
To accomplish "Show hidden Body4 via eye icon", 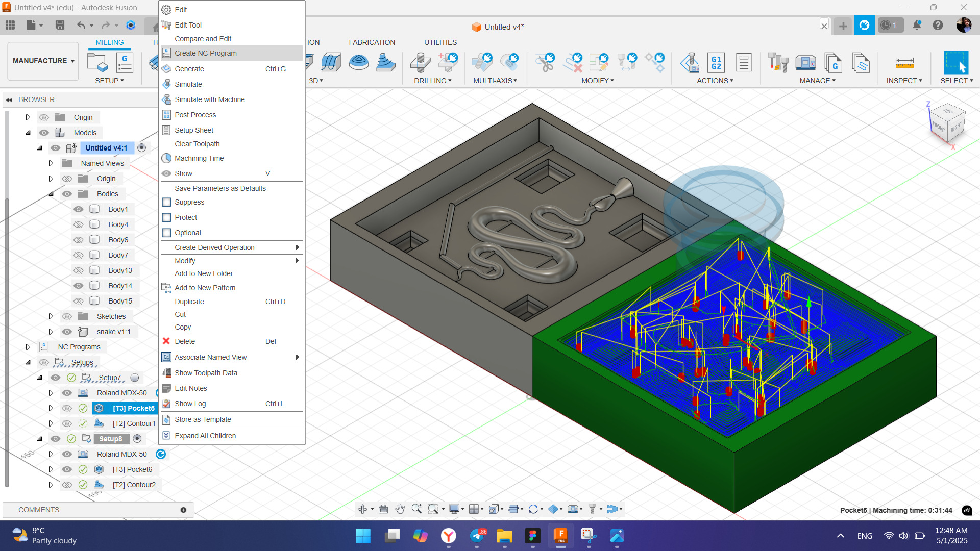I will click(x=78, y=224).
